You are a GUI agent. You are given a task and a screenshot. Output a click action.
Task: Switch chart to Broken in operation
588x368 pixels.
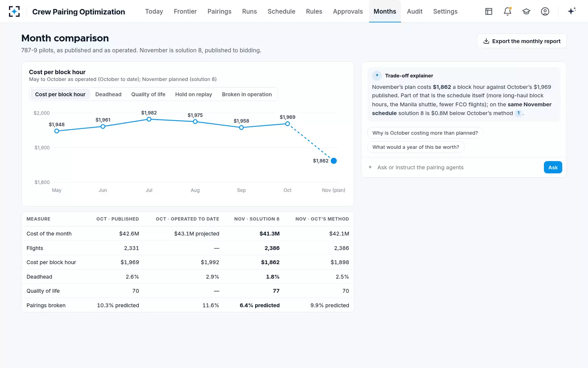[247, 94]
